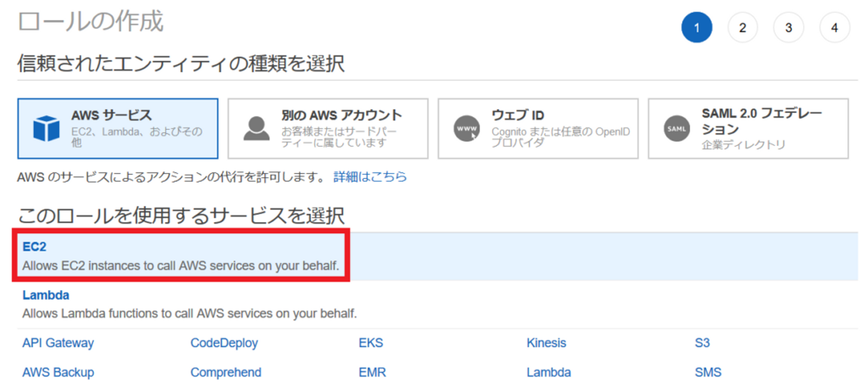
Task: Click the ロールの作成 page heading
Action: coord(90,21)
